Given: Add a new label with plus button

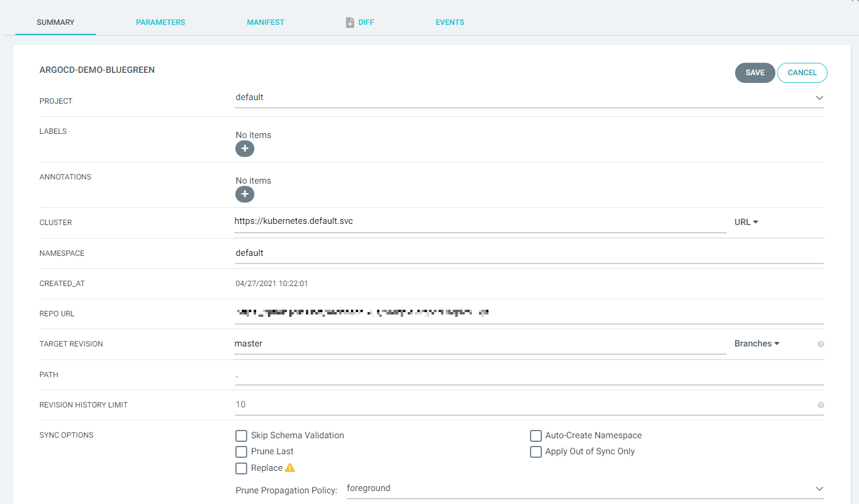Looking at the screenshot, I should 245,149.
